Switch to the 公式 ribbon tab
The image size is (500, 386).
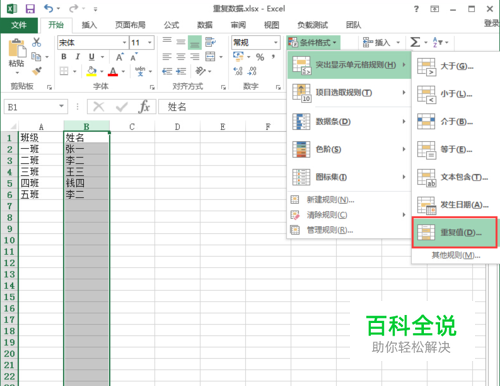171,25
